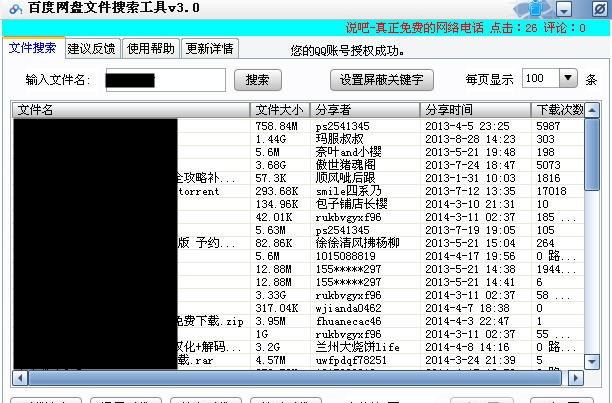Click the blue shirt skin icon
The image size is (612, 403).
click(535, 8)
